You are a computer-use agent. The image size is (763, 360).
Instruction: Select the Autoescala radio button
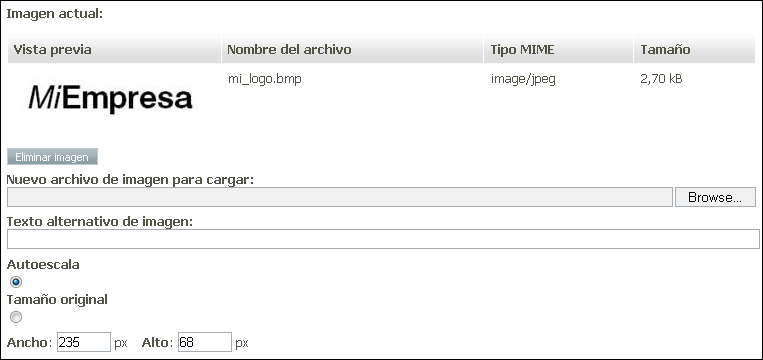click(16, 282)
